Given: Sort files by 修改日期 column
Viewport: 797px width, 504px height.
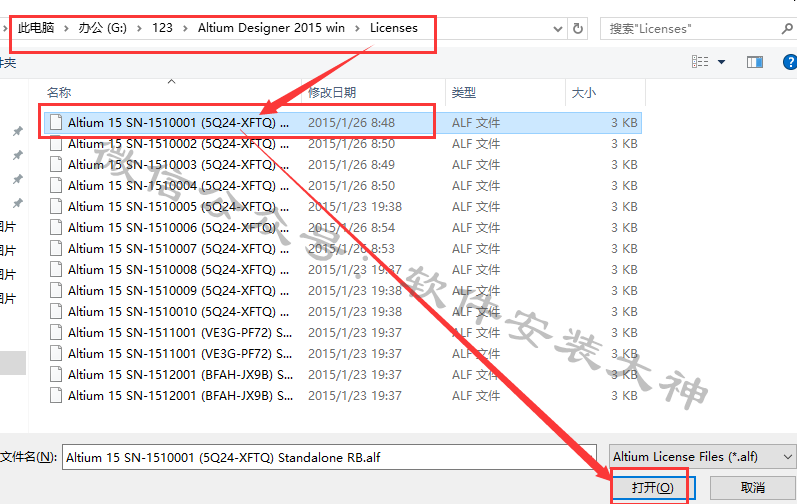Looking at the screenshot, I should click(332, 92).
